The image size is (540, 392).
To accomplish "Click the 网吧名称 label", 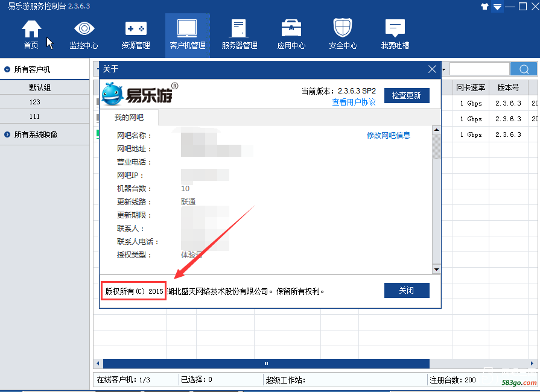I will [x=134, y=136].
